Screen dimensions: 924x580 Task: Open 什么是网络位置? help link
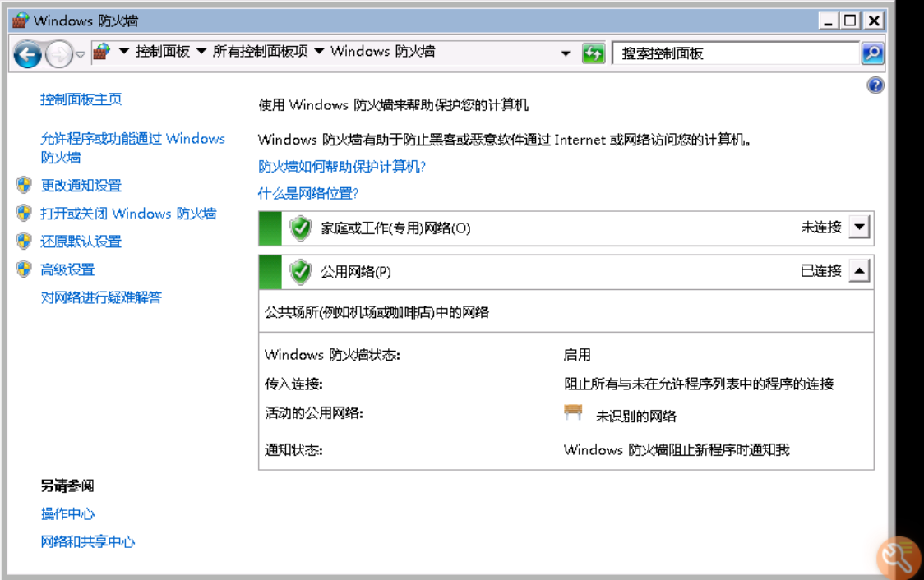coord(308,193)
